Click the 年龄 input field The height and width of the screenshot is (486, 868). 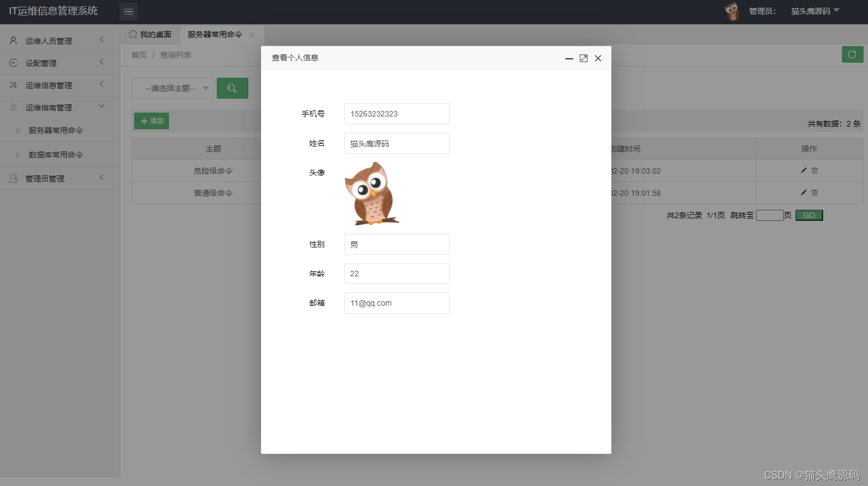point(397,274)
